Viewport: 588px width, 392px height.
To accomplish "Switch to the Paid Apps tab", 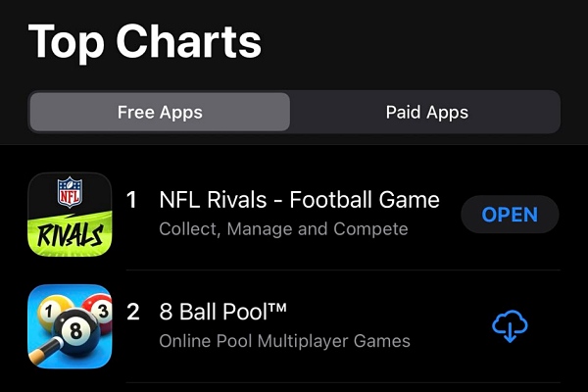I will pyautogui.click(x=426, y=112).
